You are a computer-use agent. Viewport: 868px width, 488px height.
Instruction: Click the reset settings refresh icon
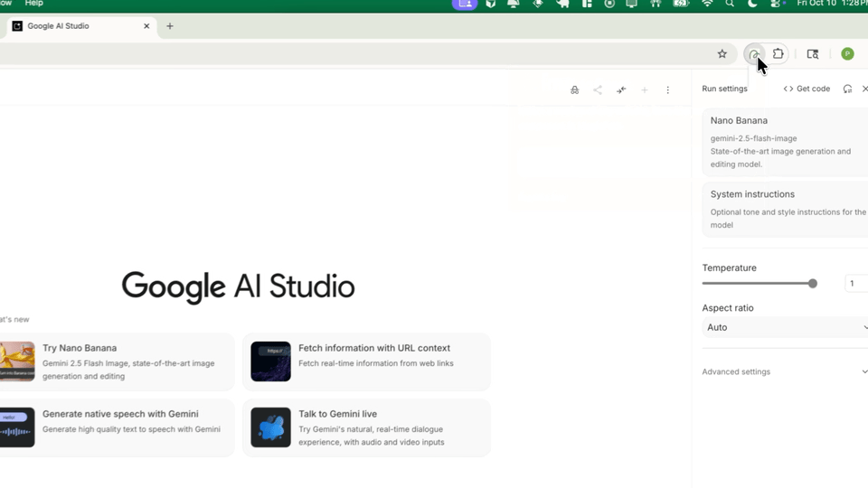847,89
